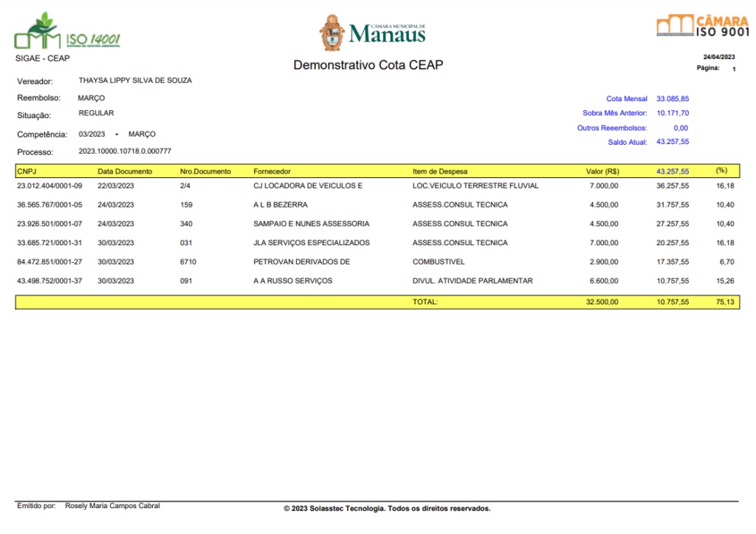
Task: Select CNPJ '43.498.752/0001-37'
Action: coord(49,281)
